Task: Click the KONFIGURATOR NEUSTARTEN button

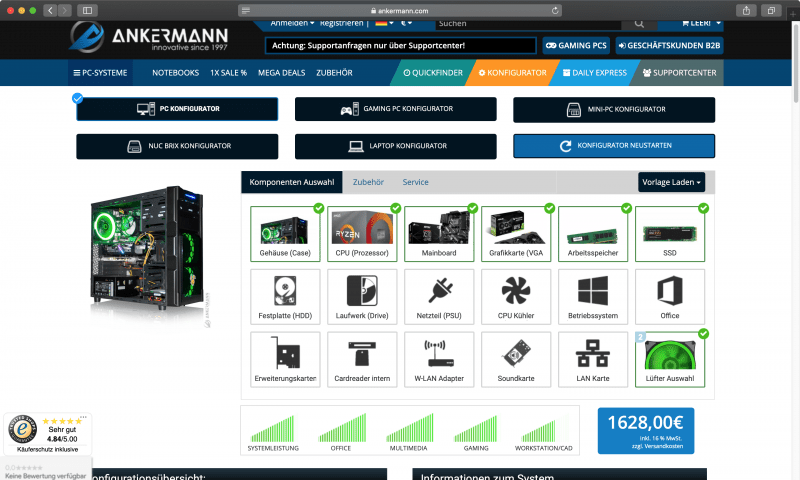Action: tap(614, 146)
